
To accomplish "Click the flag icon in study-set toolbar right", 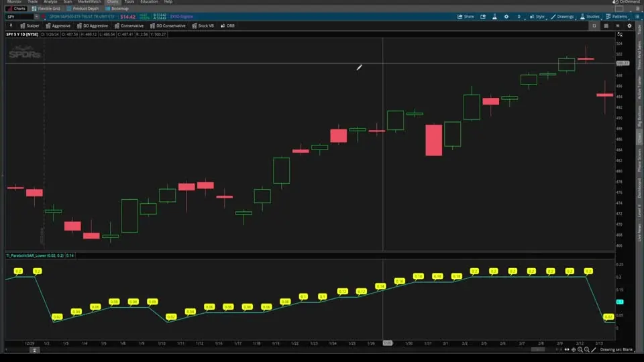I will [618, 26].
